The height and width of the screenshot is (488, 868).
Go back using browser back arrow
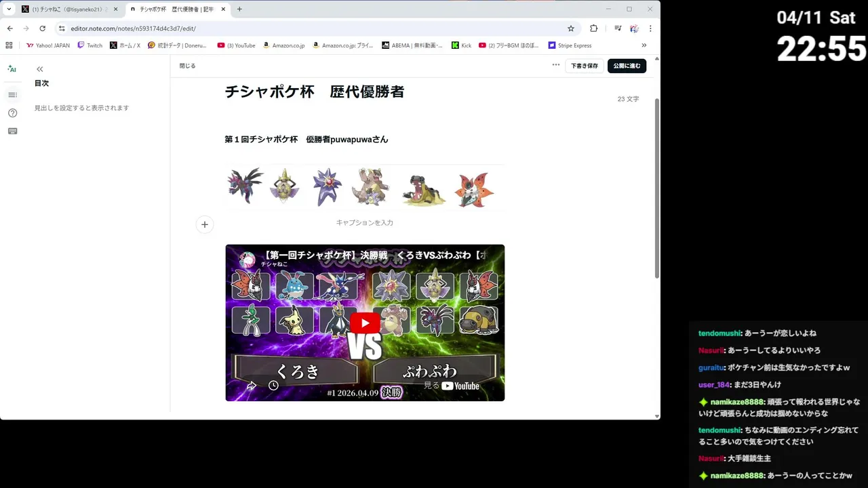tap(10, 28)
